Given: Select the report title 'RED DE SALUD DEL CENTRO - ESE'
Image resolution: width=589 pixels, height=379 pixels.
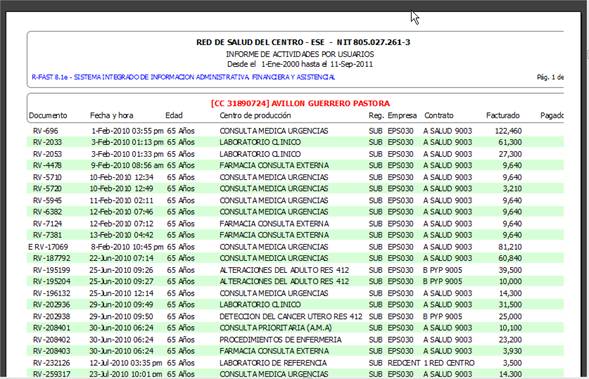Looking at the screenshot, I should pyautogui.click(x=260, y=42).
